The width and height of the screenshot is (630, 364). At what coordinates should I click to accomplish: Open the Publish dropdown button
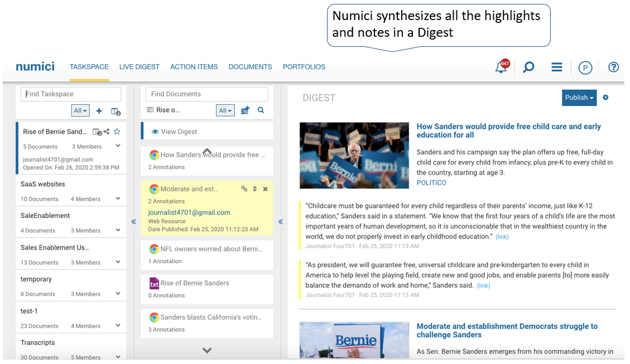[x=579, y=97]
